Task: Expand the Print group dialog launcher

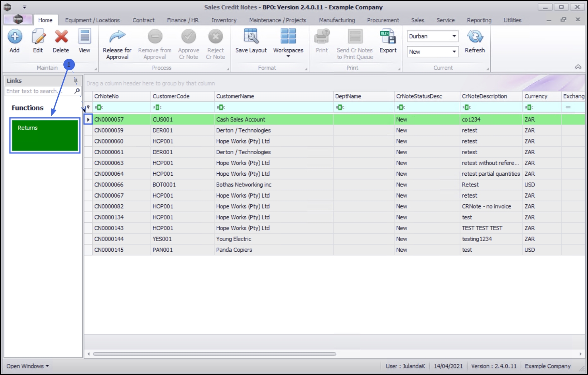Action: [399, 69]
